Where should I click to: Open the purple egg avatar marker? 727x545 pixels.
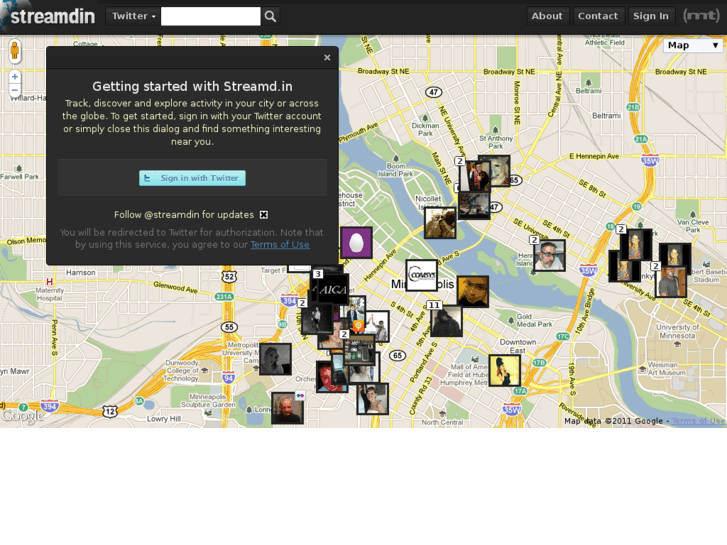click(356, 243)
